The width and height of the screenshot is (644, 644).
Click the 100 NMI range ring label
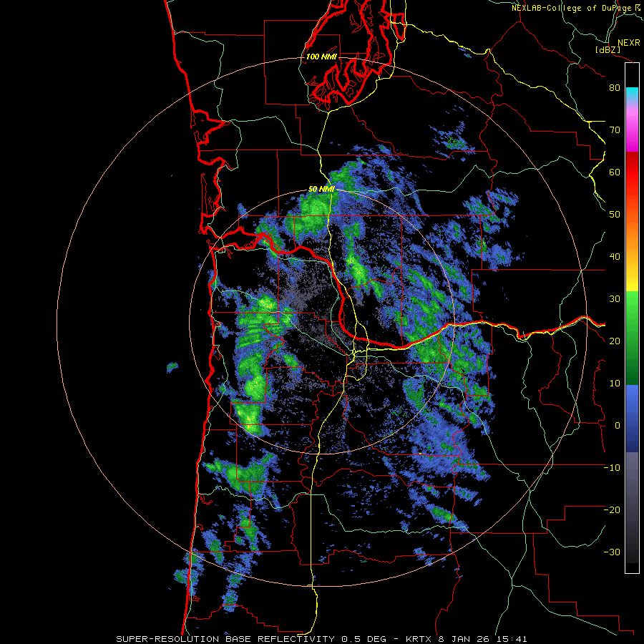click(x=321, y=57)
